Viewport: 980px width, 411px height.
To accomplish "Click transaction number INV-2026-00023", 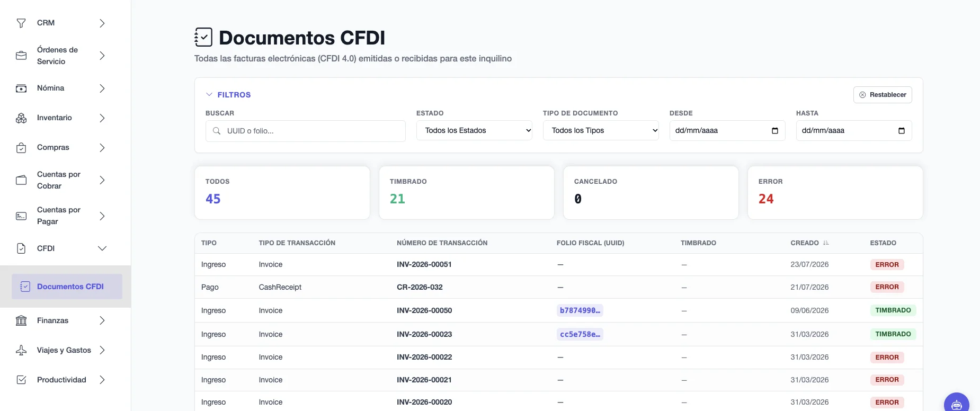I will point(424,334).
